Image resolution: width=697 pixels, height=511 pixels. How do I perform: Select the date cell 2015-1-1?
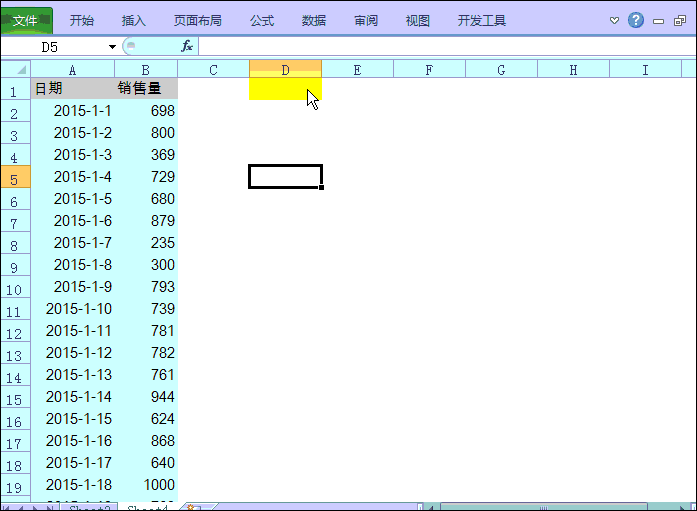[72, 111]
